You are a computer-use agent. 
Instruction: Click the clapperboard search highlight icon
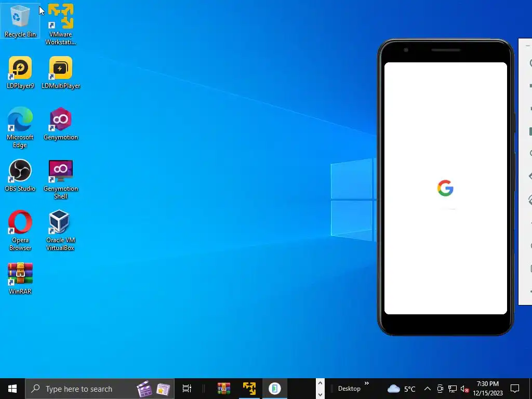pos(144,389)
